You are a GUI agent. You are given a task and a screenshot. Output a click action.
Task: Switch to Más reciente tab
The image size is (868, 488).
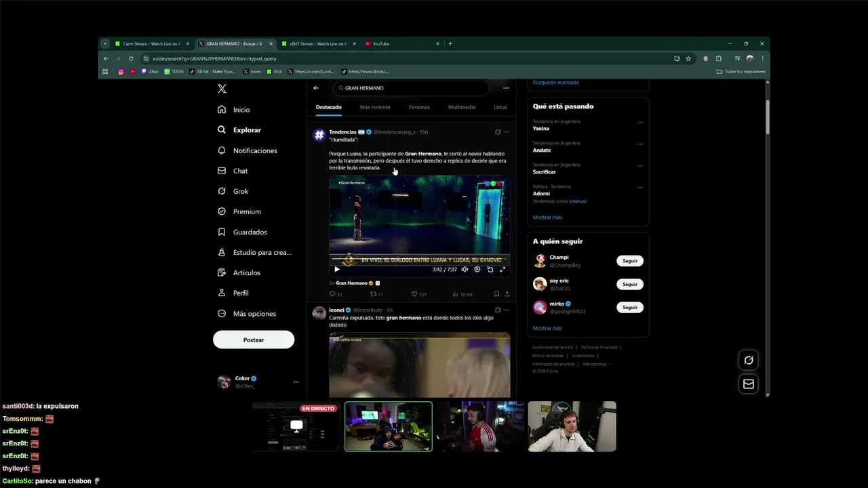click(x=375, y=107)
